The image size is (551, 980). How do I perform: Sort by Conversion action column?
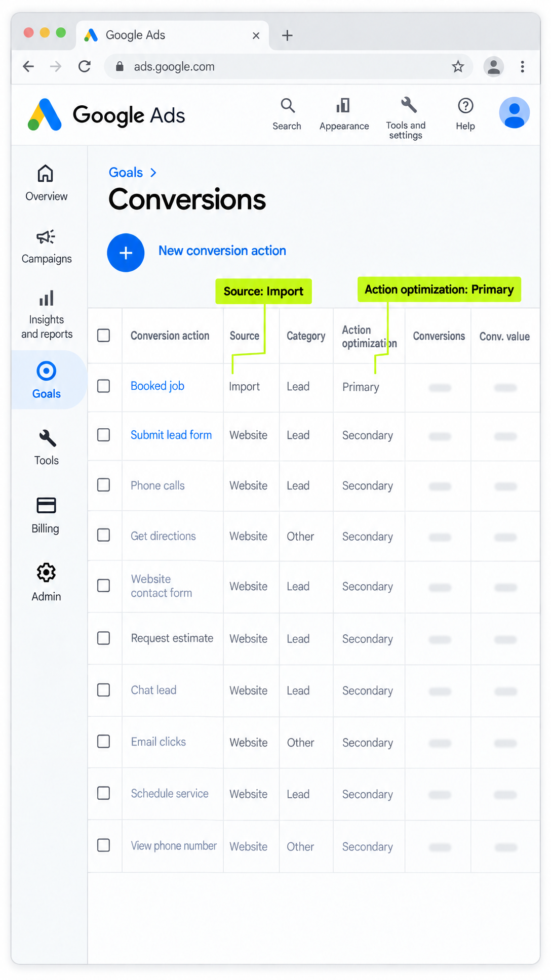(x=170, y=336)
